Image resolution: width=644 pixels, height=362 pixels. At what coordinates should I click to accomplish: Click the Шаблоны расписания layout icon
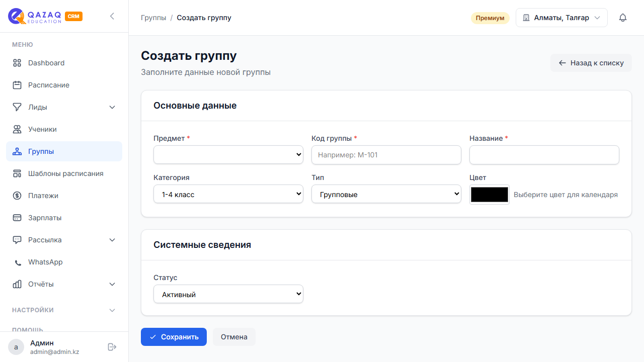17,173
